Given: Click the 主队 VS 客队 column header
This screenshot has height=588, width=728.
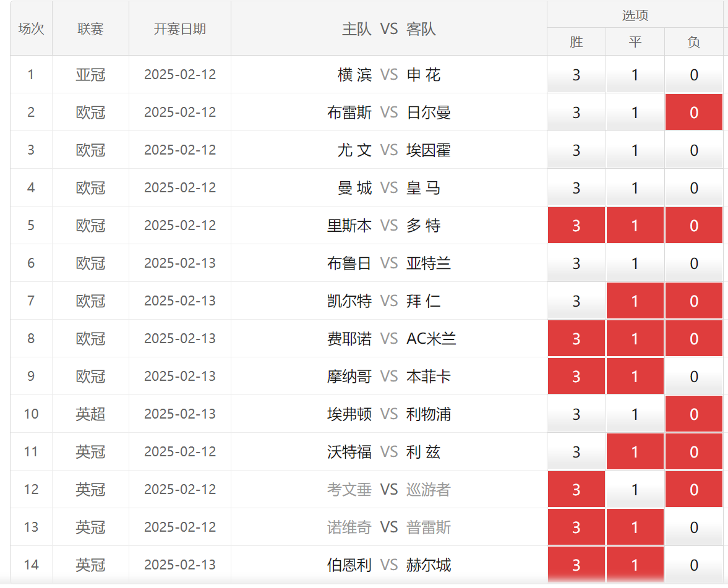Looking at the screenshot, I should point(388,29).
